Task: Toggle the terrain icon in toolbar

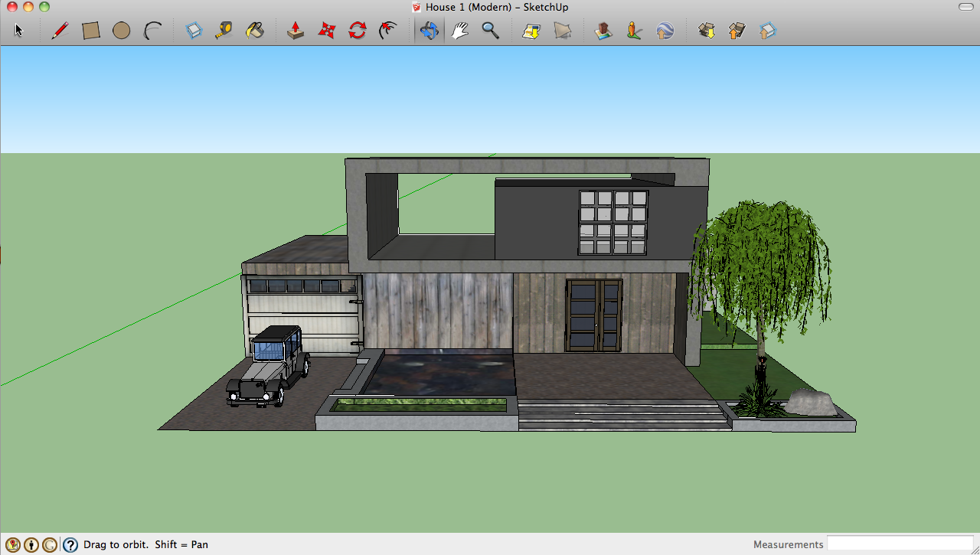Action: coord(563,31)
